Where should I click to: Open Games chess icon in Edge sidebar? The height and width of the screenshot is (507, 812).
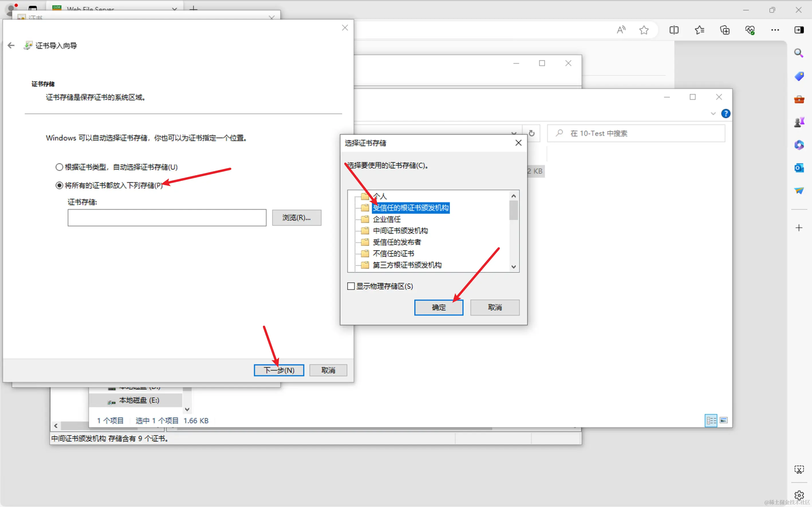(799, 122)
